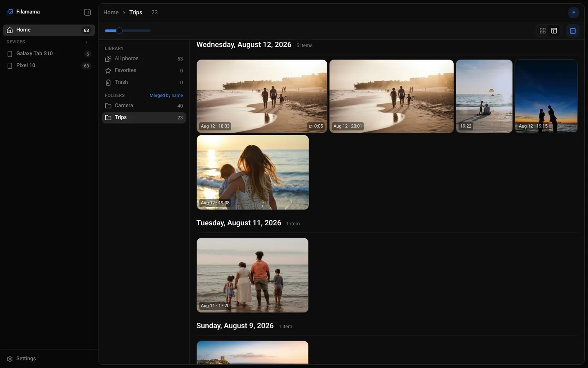Click the Pixel 10 device icon
This screenshot has height=368, width=588.
10,66
